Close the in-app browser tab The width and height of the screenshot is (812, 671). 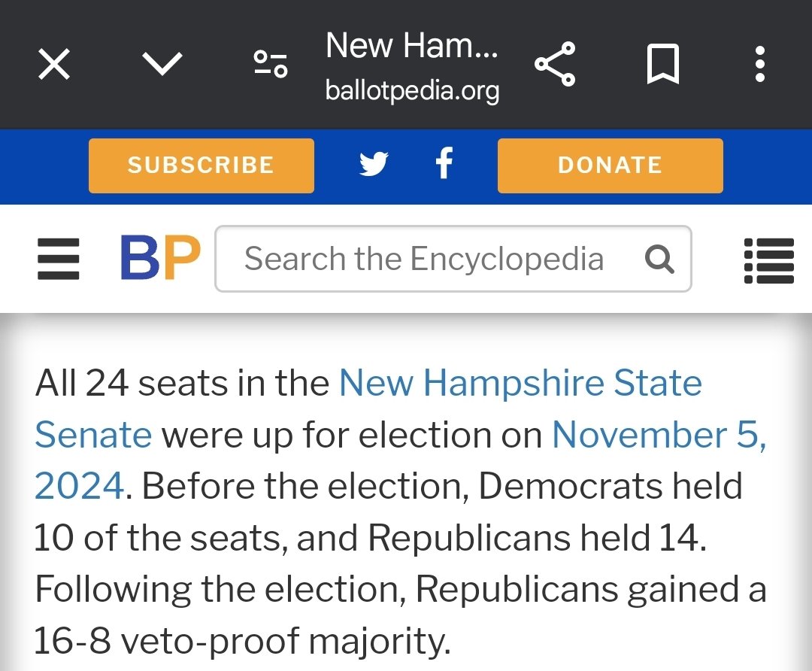click(x=54, y=65)
